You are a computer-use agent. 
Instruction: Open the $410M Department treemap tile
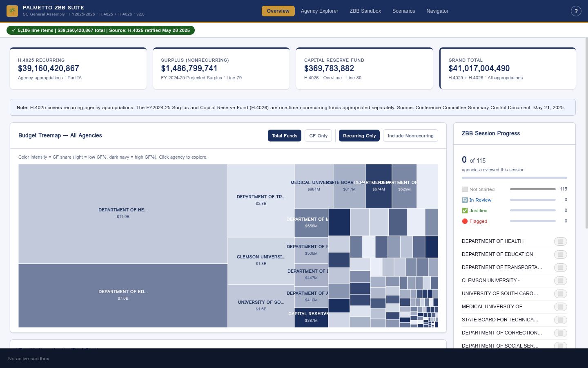(311, 297)
